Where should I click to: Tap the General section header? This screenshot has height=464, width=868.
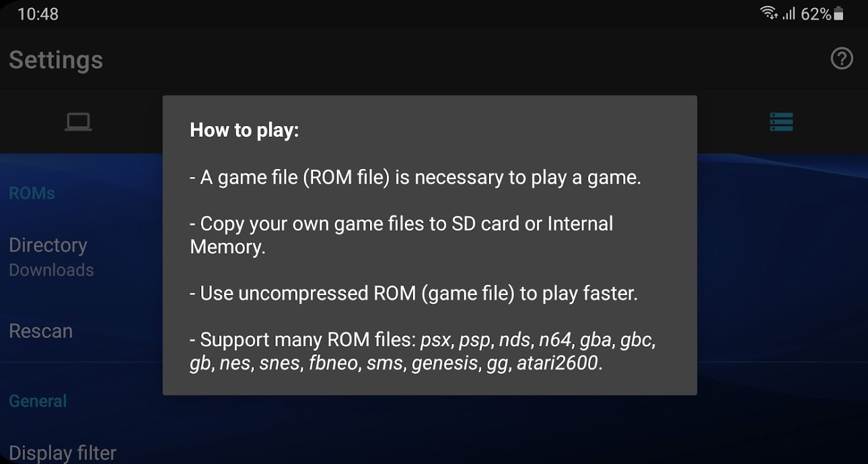click(38, 401)
